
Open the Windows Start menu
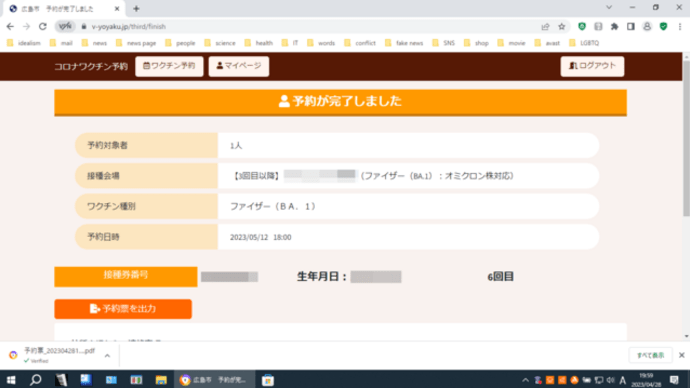coord(11,380)
